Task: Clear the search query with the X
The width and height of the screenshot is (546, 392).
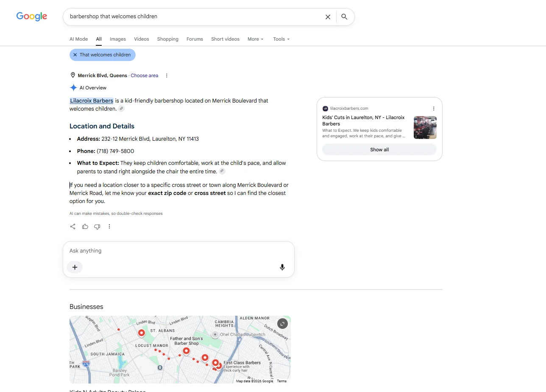Action: coord(328,17)
